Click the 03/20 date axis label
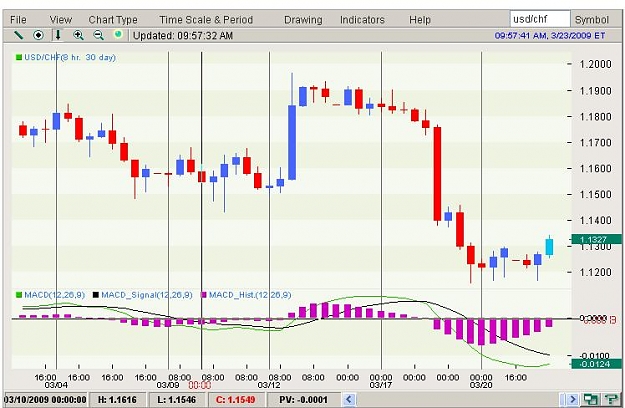Image resolution: width=625 pixels, height=408 pixels. (481, 385)
